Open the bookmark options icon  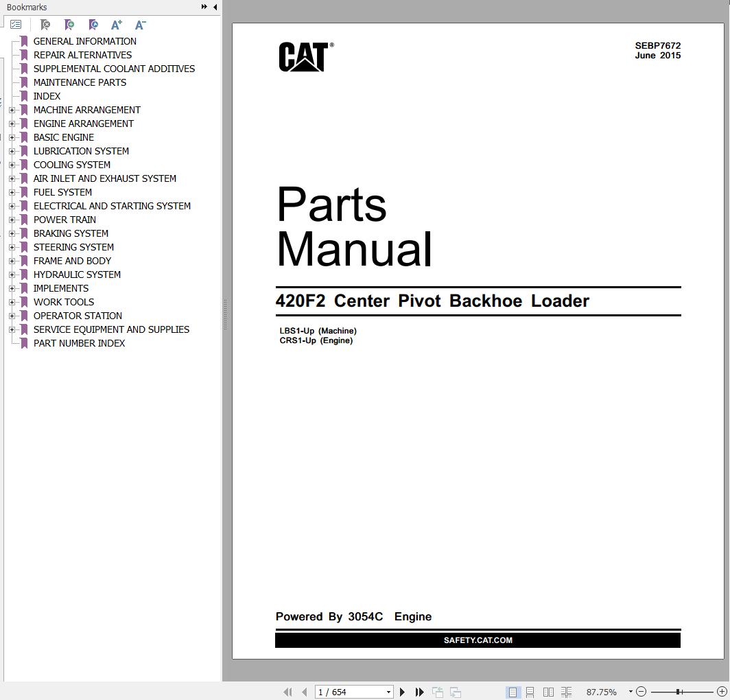click(x=16, y=24)
